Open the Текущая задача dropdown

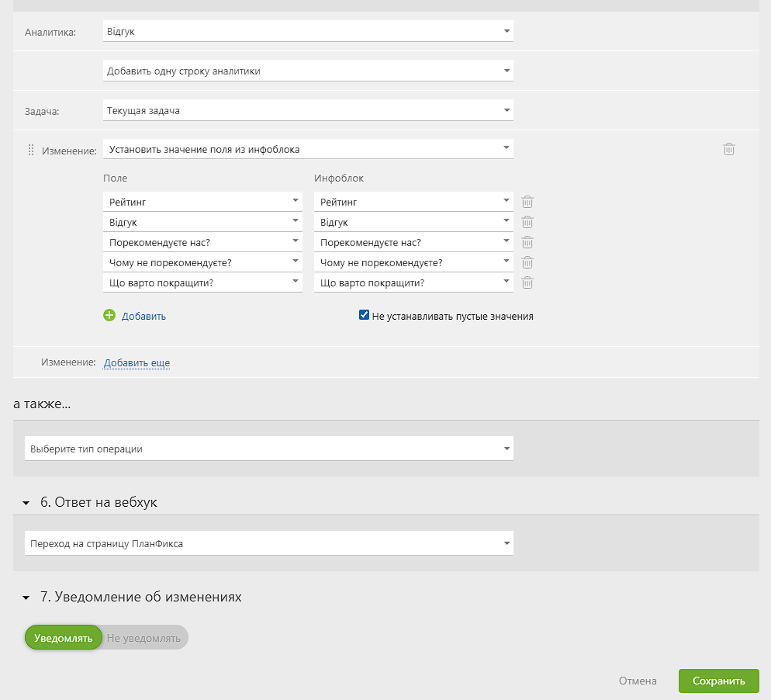click(308, 110)
